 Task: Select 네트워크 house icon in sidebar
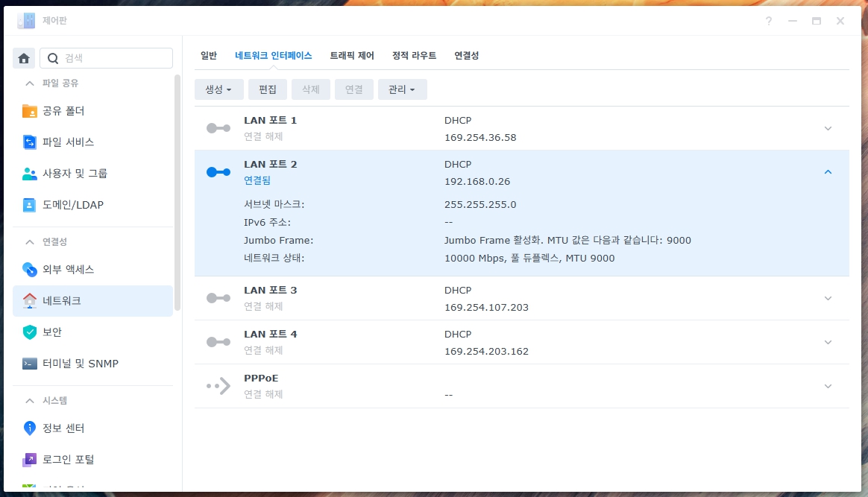click(x=30, y=301)
